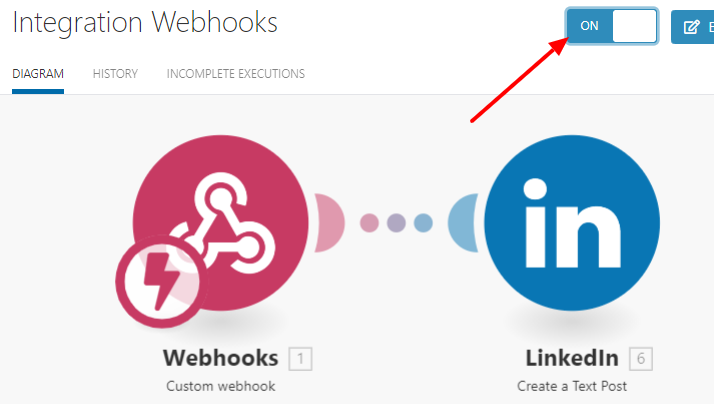Click the pink connector dot near Webhooks

369,223
